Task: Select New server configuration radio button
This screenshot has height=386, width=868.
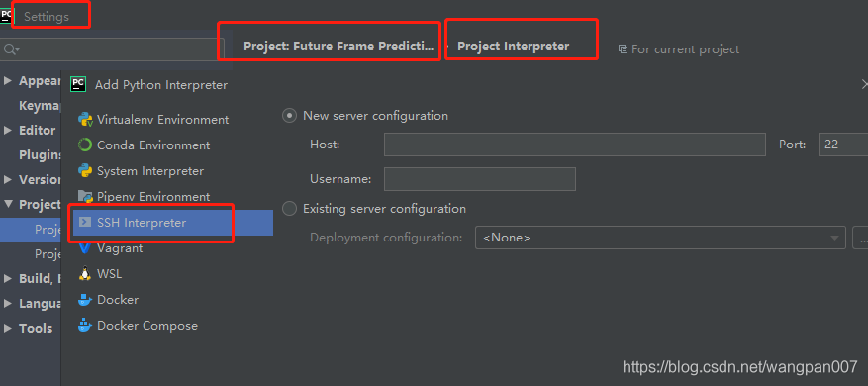Action: pyautogui.click(x=290, y=116)
